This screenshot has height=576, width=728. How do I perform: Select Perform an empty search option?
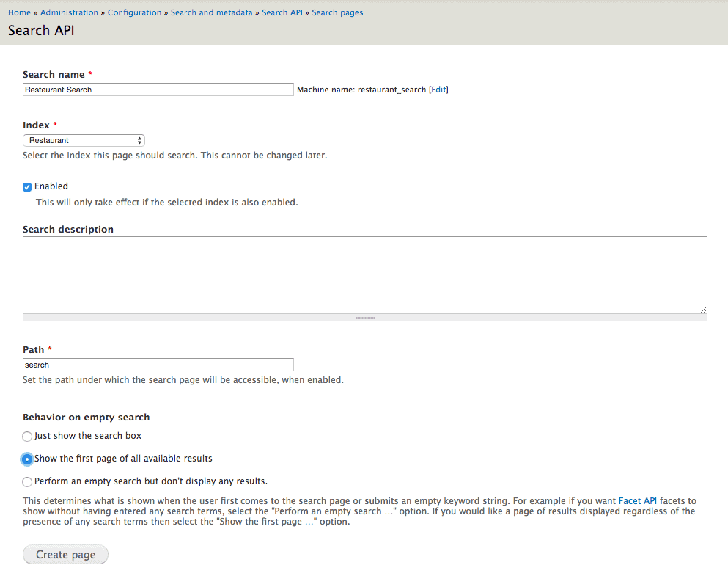27,481
